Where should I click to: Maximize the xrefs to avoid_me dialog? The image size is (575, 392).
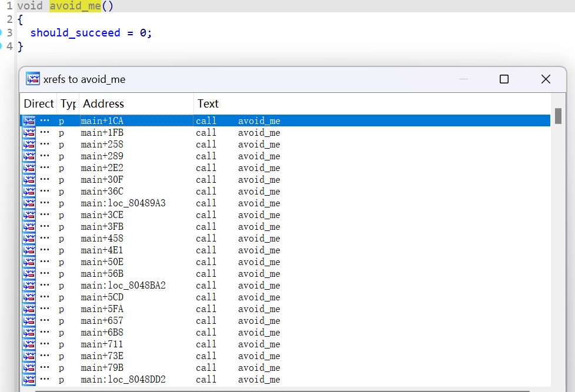pos(504,79)
